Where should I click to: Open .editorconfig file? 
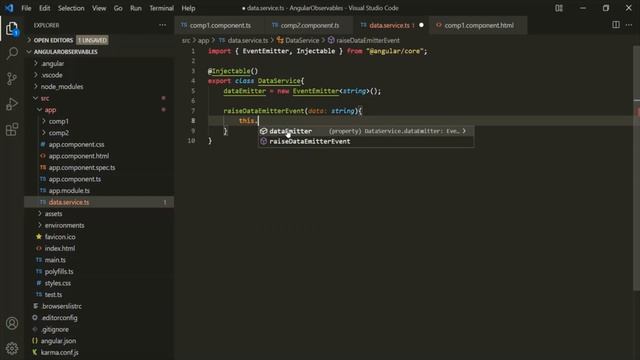(x=60, y=318)
